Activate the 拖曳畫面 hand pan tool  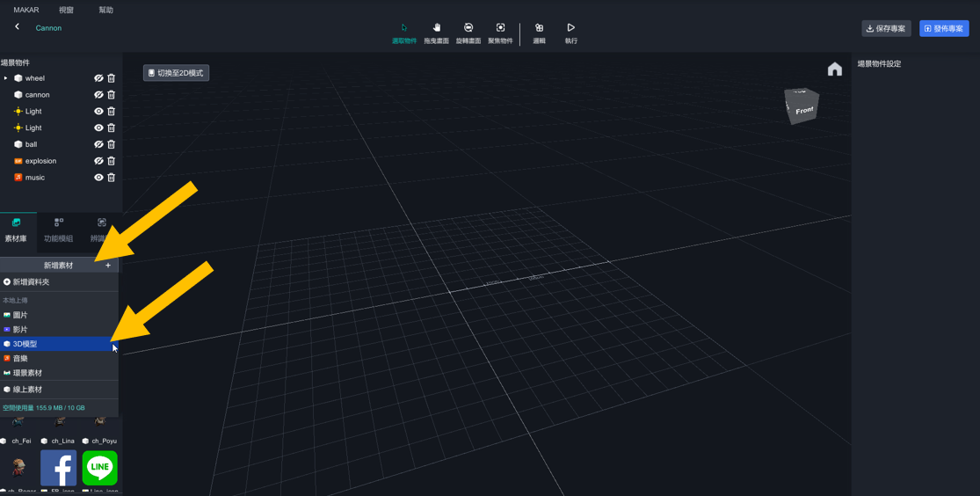point(436,33)
